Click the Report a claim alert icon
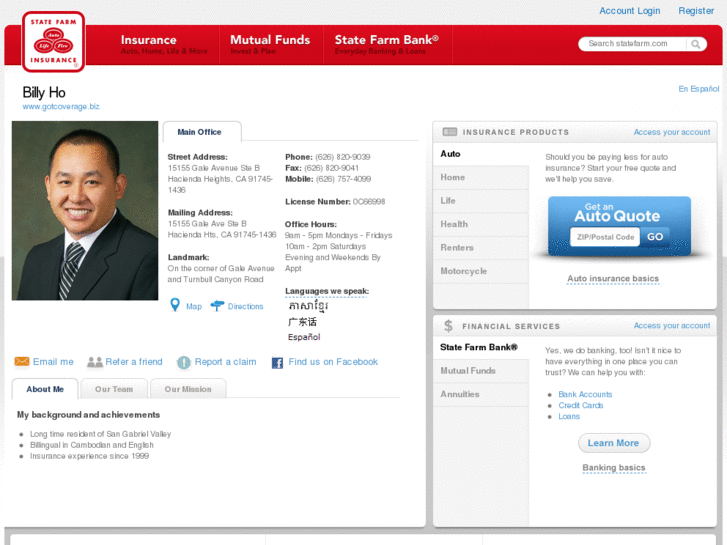The width and height of the screenshot is (727, 545). point(184,362)
